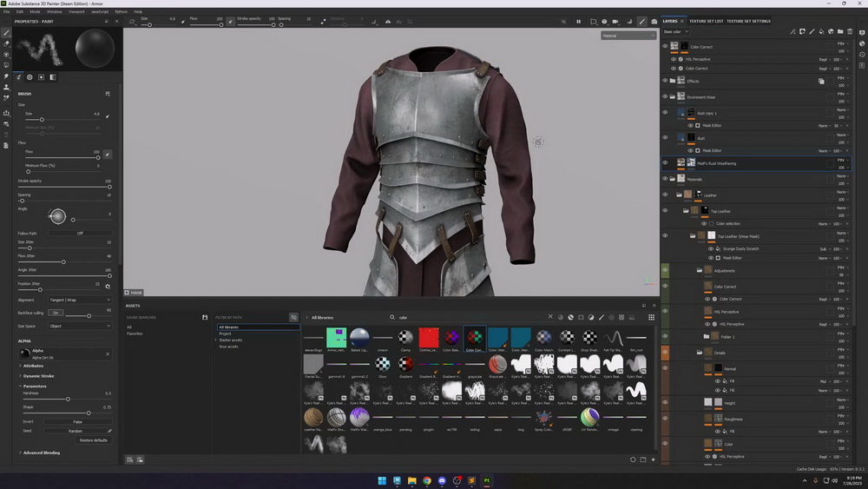Hide the Effects folder layer
This screenshot has width=868, height=489.
point(665,81)
